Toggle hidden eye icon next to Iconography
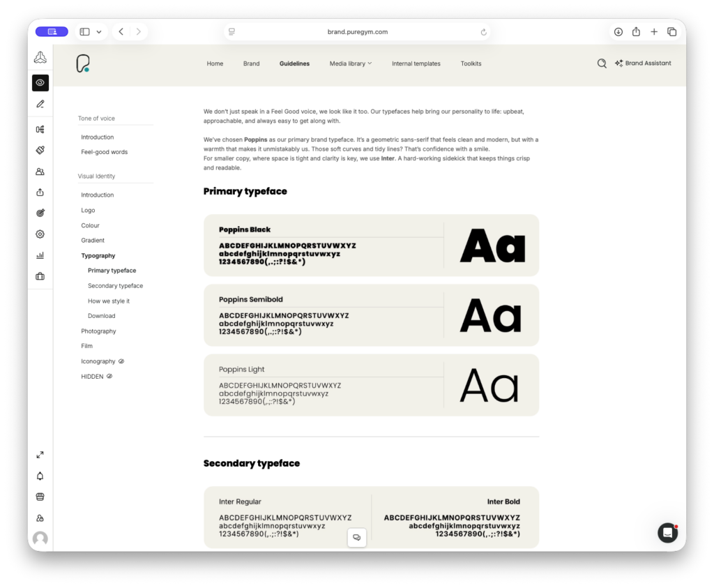This screenshot has width=714, height=588. (121, 361)
